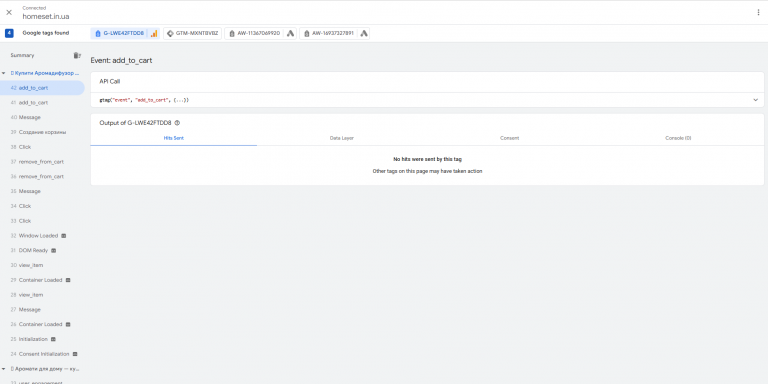Open the Summary view in sidebar
Image resolution: width=768 pixels, height=384 pixels.
point(23,55)
